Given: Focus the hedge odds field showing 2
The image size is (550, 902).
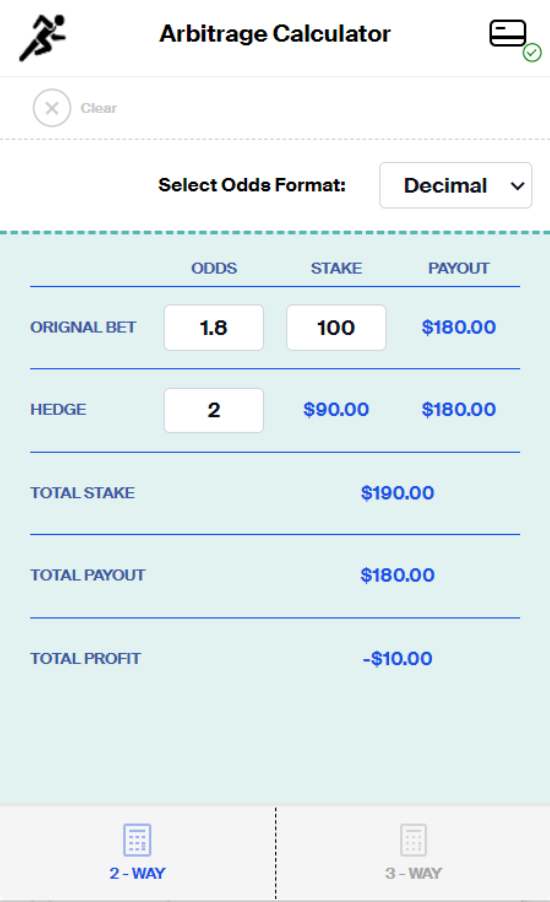Looking at the screenshot, I should tap(214, 410).
